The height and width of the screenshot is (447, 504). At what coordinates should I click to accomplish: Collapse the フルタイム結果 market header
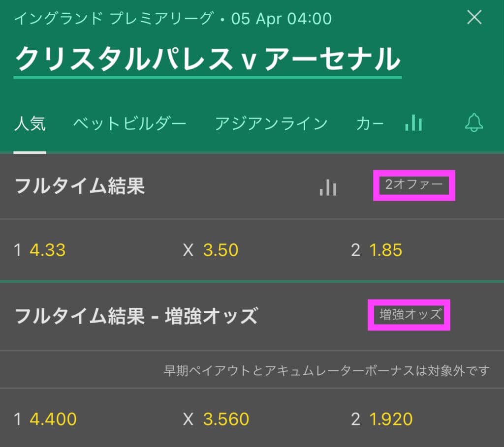click(252, 186)
